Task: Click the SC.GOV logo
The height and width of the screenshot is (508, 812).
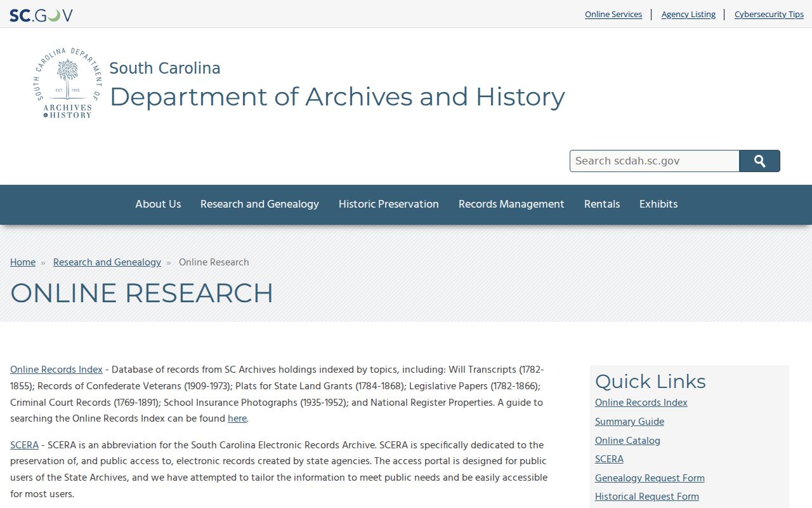Action: (41, 15)
